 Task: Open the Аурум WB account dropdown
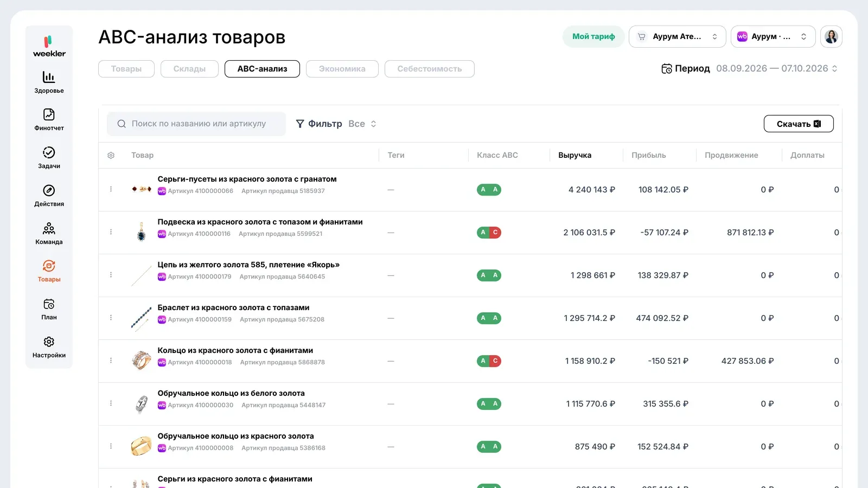(773, 36)
